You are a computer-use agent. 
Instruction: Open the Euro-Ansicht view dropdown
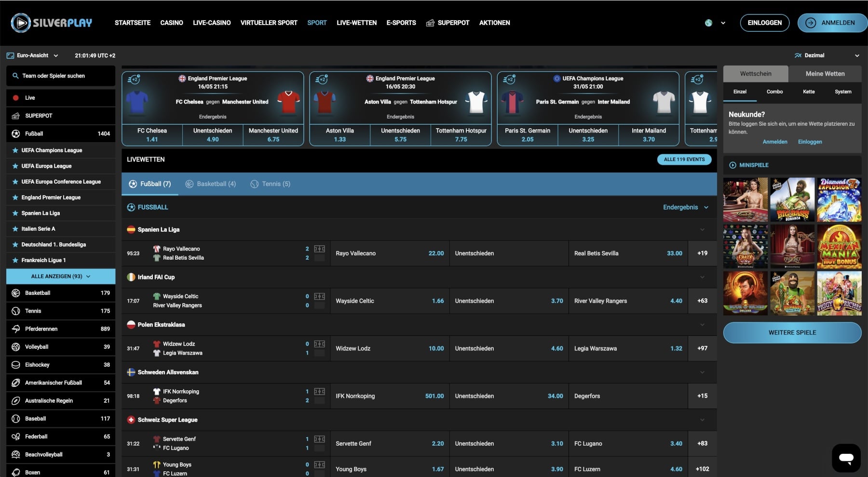click(32, 55)
